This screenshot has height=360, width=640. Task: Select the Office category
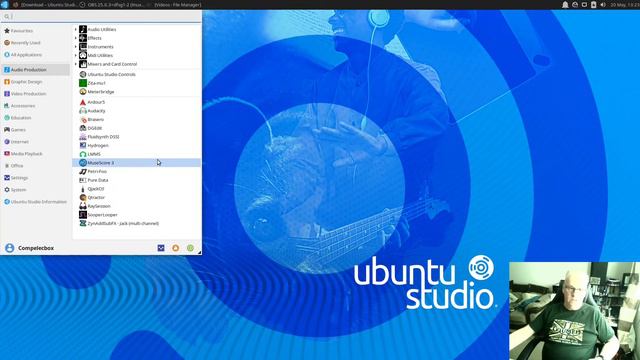pos(36,166)
